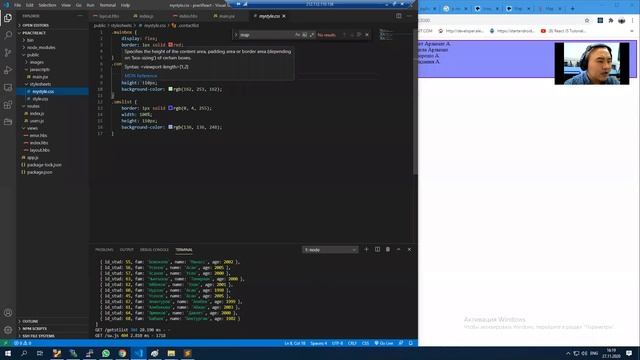Switch to layout.hbs editor tab
This screenshot has height=360, width=640.
pyautogui.click(x=109, y=16)
